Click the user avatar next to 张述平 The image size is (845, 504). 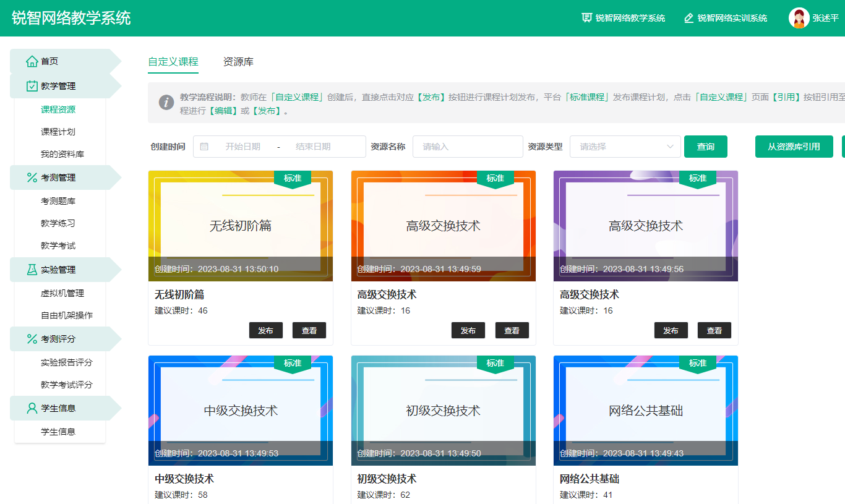click(799, 18)
